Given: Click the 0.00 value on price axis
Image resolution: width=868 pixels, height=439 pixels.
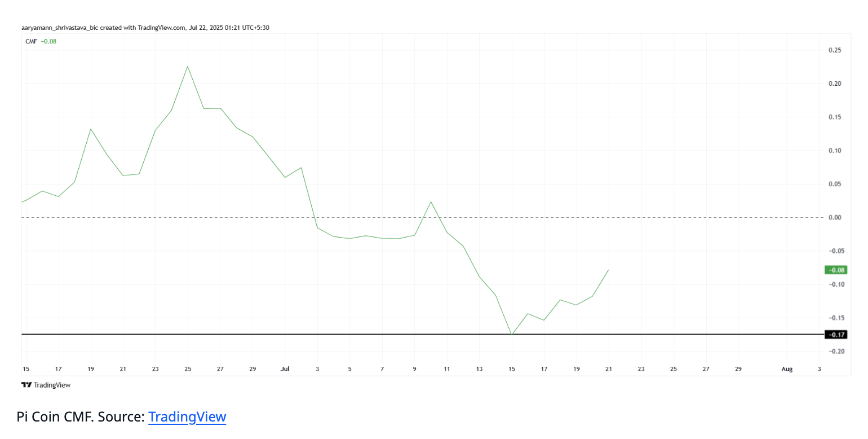Looking at the screenshot, I should (x=835, y=218).
